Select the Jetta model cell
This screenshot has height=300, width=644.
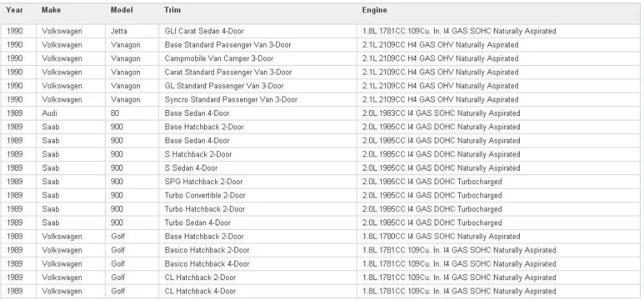pyautogui.click(x=132, y=31)
